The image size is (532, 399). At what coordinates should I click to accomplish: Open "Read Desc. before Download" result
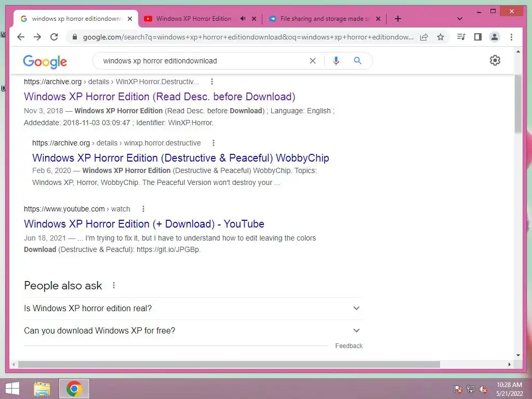pyautogui.click(x=159, y=97)
